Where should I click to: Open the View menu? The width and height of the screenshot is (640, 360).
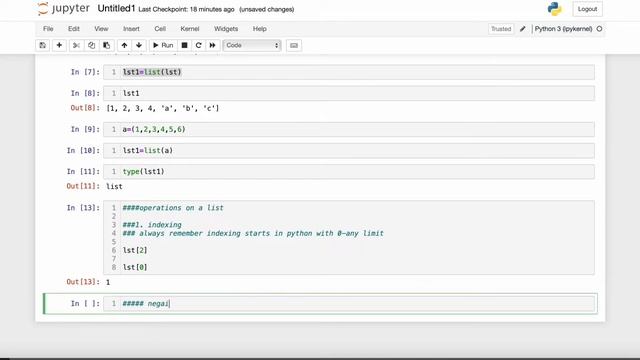[101, 29]
